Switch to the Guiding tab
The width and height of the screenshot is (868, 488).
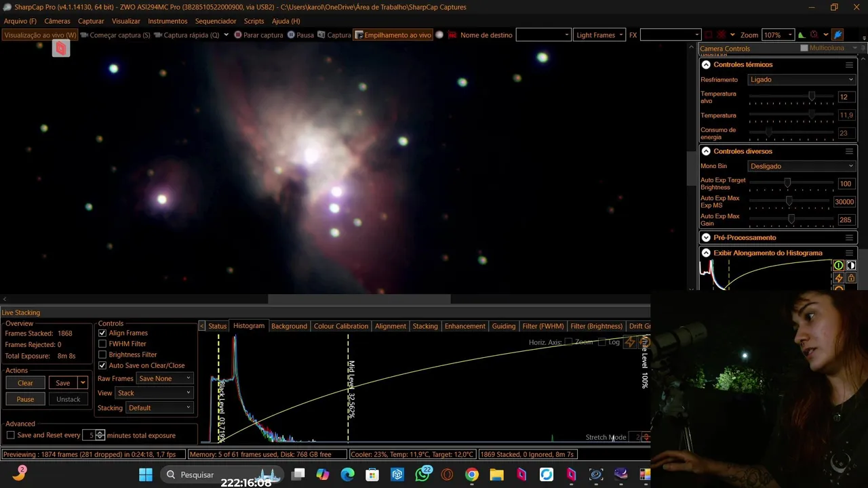pos(504,326)
